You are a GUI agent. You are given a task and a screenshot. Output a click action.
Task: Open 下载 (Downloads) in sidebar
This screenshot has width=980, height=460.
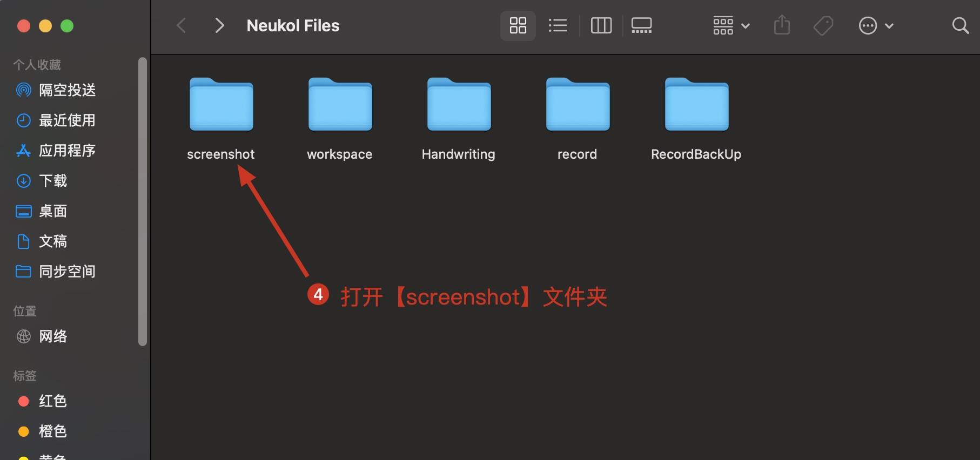tap(68, 181)
